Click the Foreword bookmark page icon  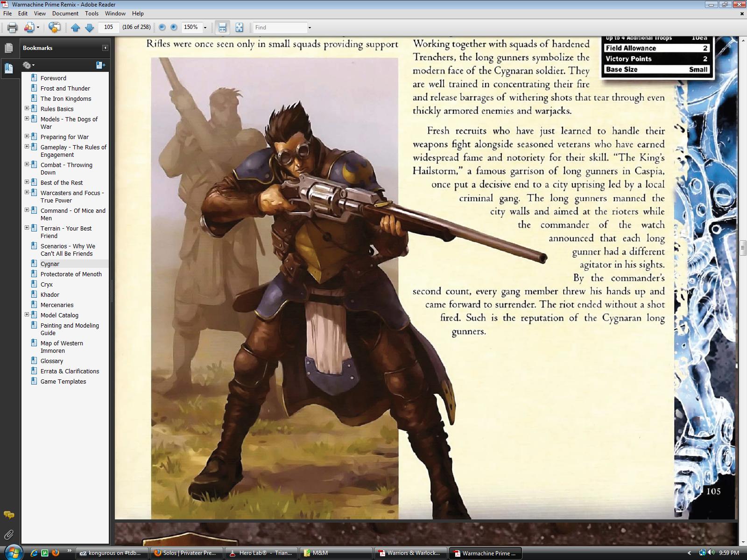pos(34,78)
